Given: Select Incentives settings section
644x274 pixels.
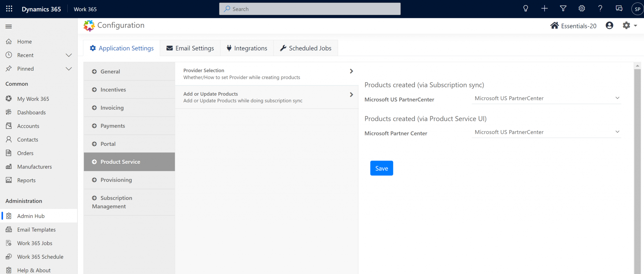Looking at the screenshot, I should pyautogui.click(x=129, y=90).
